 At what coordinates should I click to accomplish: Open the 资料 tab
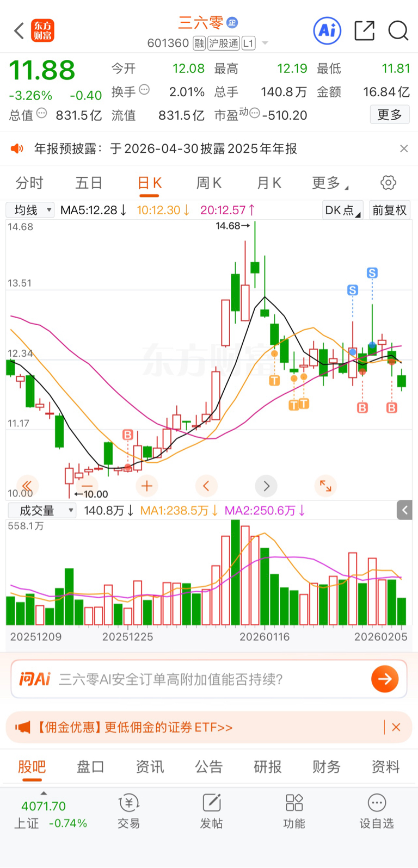click(385, 767)
